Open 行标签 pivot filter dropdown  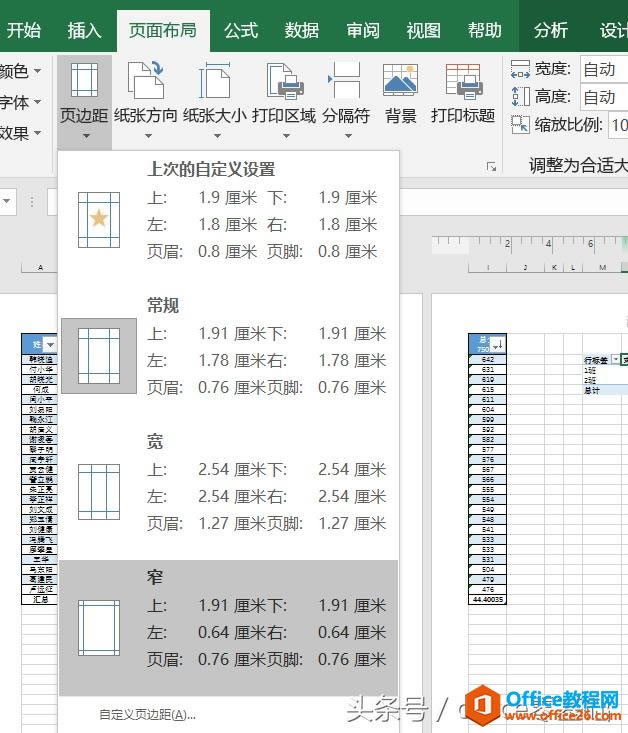click(x=616, y=359)
